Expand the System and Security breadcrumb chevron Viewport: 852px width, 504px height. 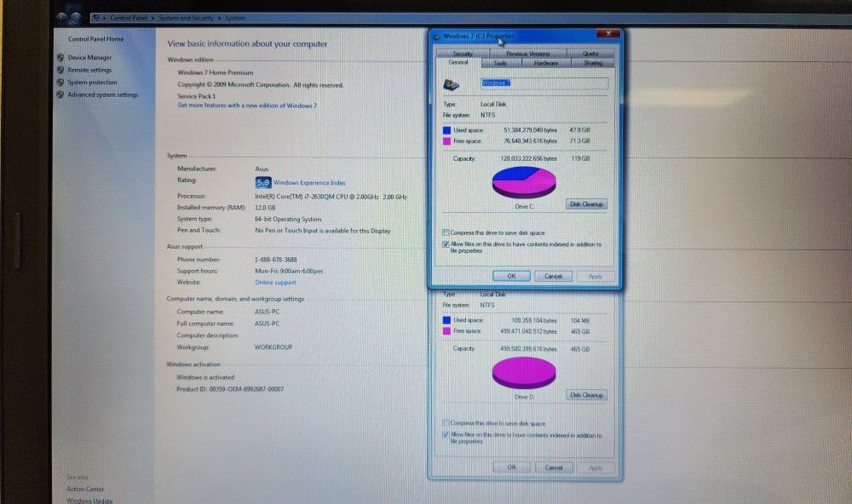pos(219,17)
